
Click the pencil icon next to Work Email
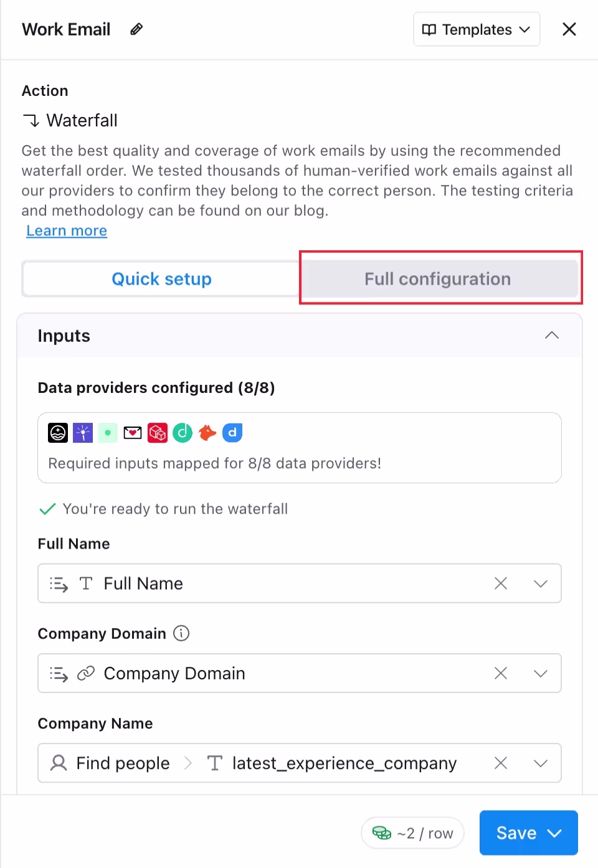(x=136, y=29)
